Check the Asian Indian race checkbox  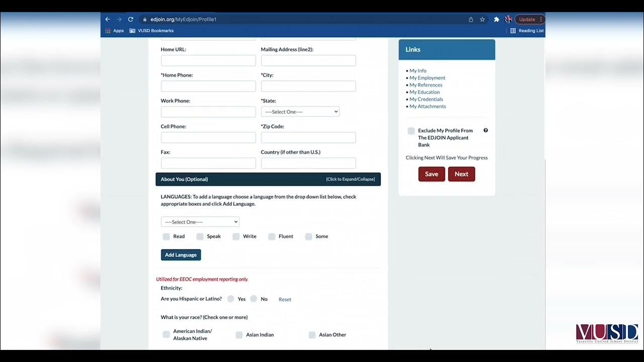pyautogui.click(x=239, y=335)
